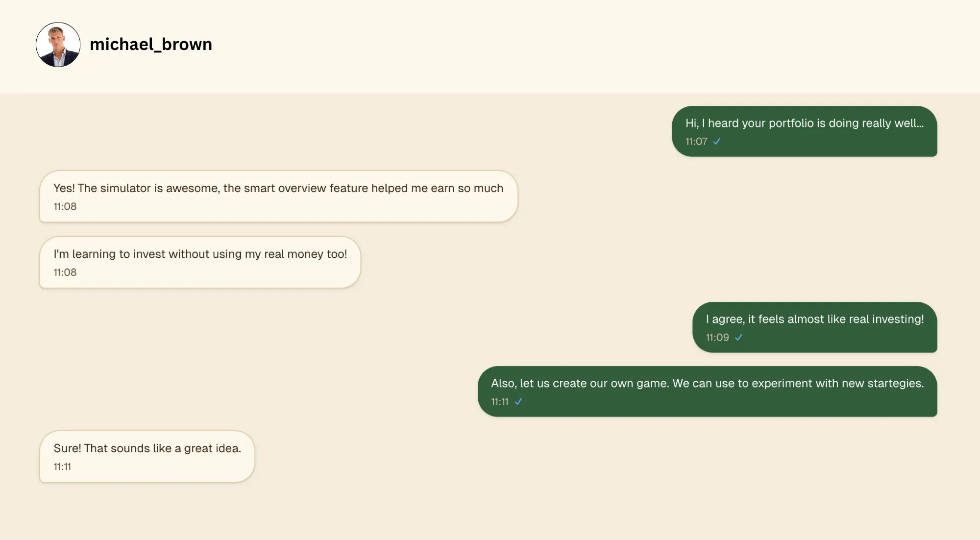Open the michael_brown username in the header

[x=151, y=45]
